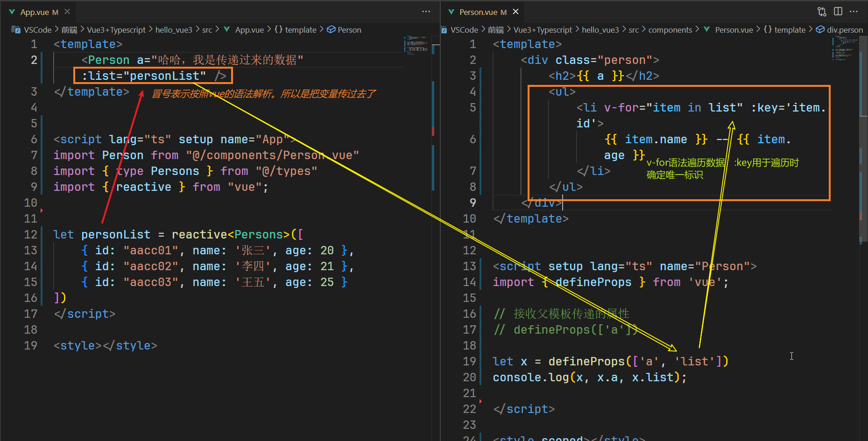Click the right editor vertical scrollbar
Image resolution: width=868 pixels, height=441 pixels.
(863, 140)
